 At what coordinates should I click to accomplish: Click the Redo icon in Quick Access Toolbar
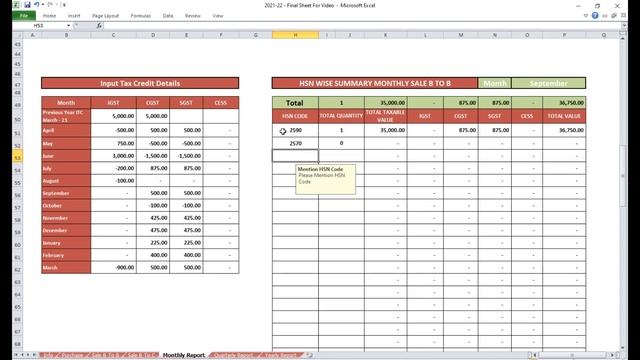click(x=50, y=5)
